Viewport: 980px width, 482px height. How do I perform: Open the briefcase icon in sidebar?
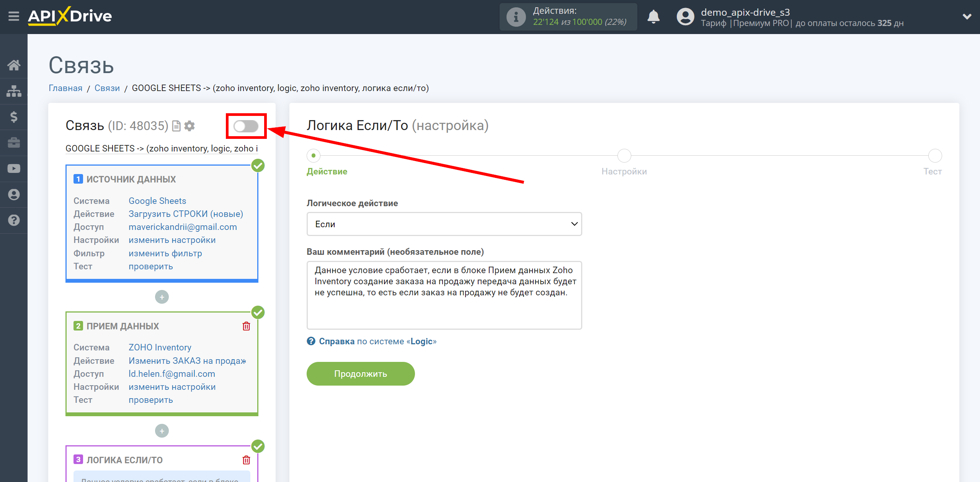point(14,143)
